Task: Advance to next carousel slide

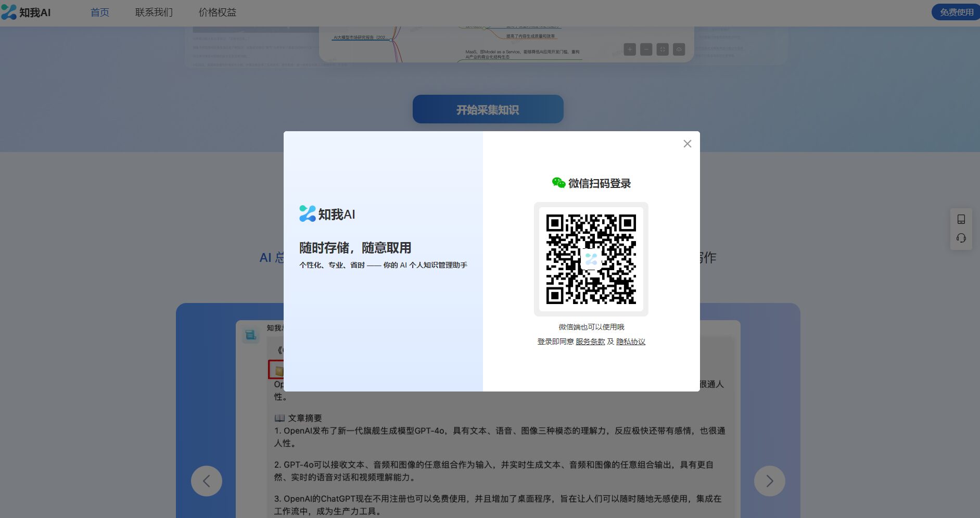Action: (x=769, y=481)
